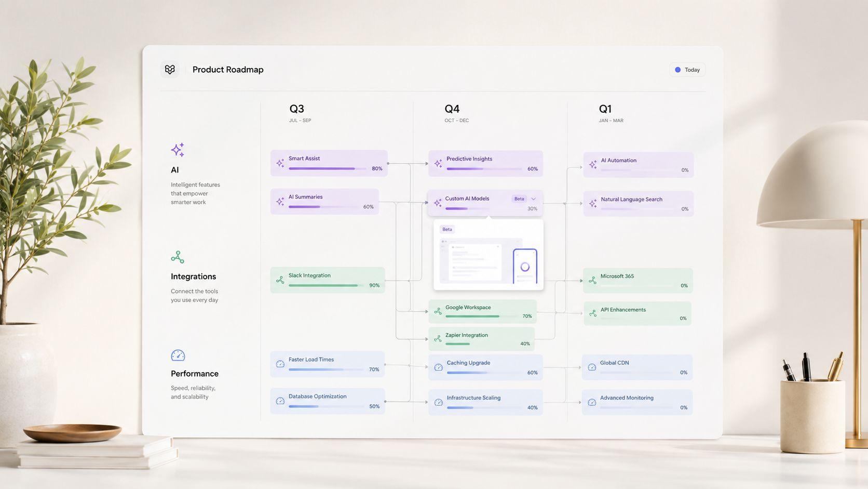Click the nodes icon on Google Workspace card

438,311
